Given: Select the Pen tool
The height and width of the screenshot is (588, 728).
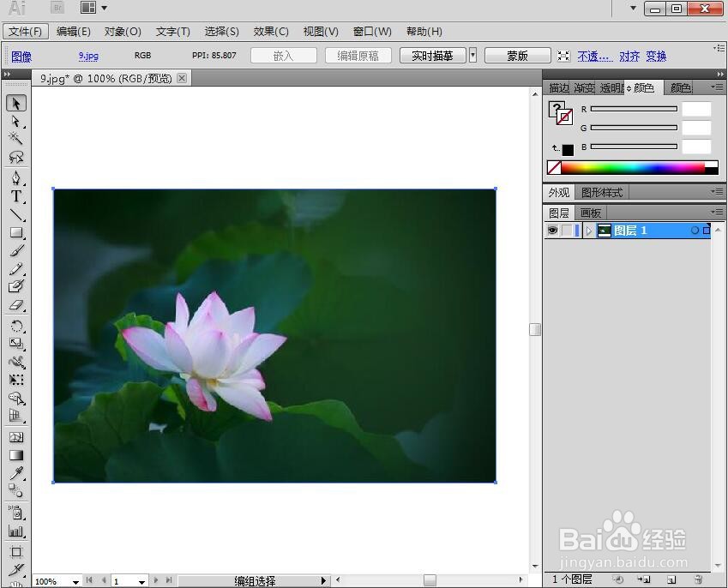Looking at the screenshot, I should click(x=16, y=178).
